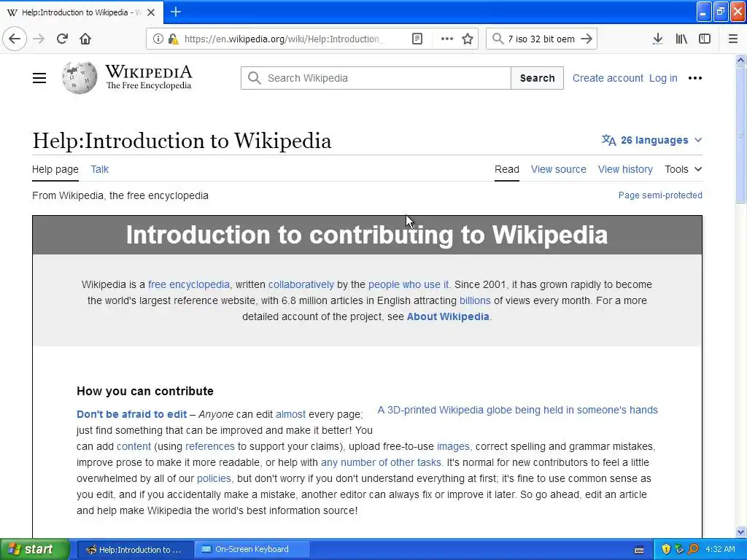Open the references link
Viewport: 747px width, 560px height.
click(x=210, y=446)
